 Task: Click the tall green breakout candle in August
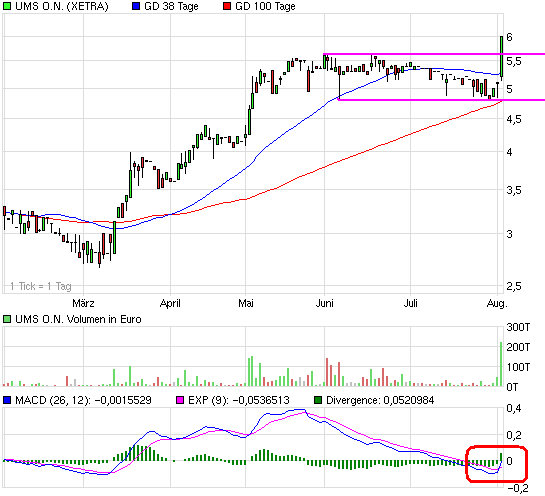tap(501, 57)
